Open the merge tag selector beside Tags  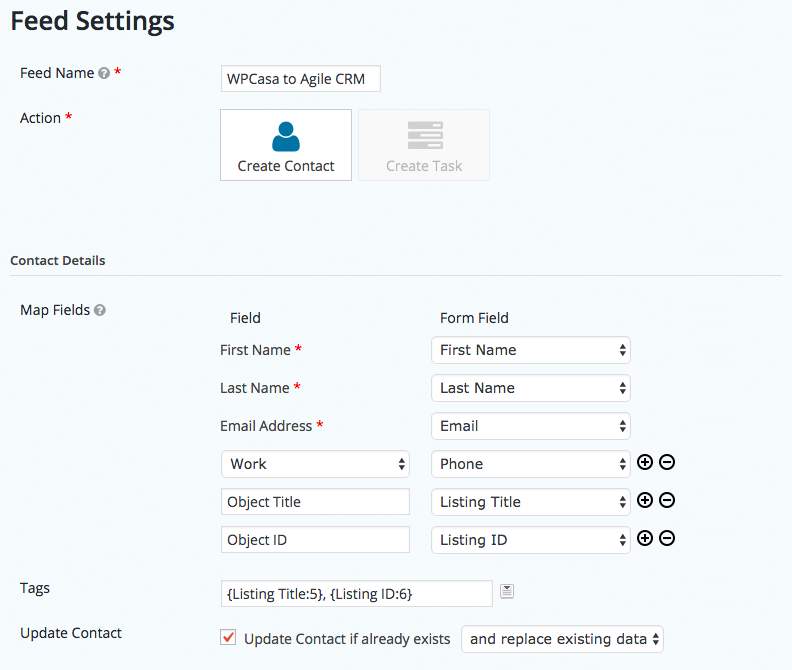[507, 591]
